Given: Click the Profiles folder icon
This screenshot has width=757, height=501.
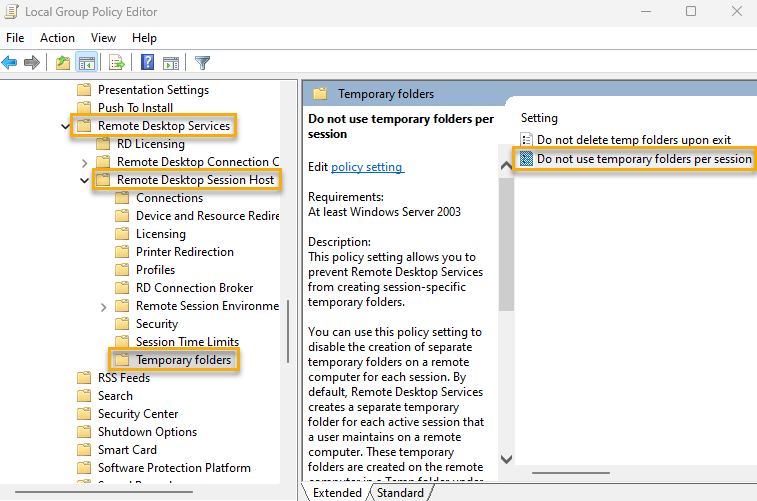Looking at the screenshot, I should click(x=122, y=270).
